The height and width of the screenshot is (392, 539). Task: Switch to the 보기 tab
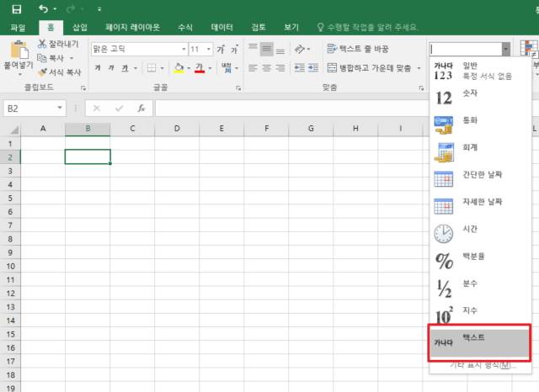pyautogui.click(x=291, y=28)
